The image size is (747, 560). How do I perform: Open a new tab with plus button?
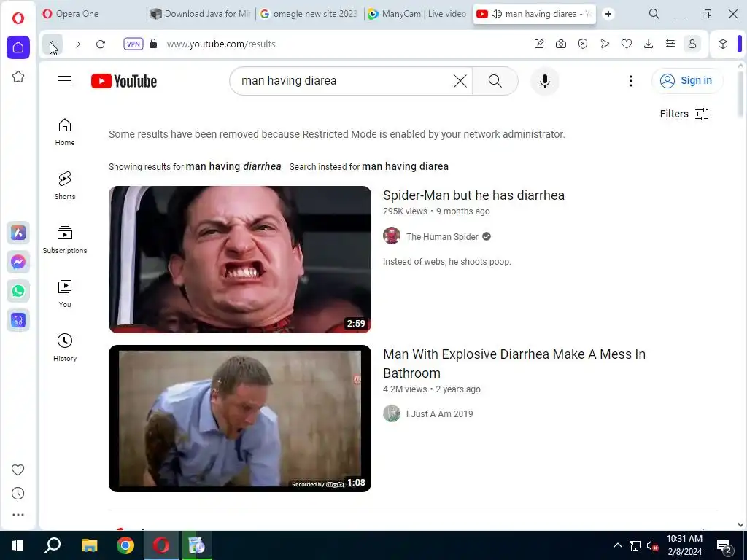tap(608, 14)
